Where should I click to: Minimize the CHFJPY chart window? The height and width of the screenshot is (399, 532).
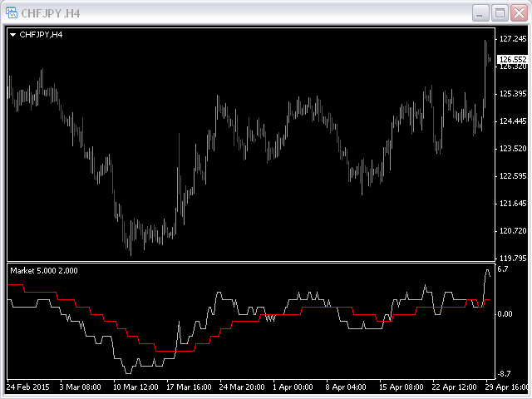480,12
